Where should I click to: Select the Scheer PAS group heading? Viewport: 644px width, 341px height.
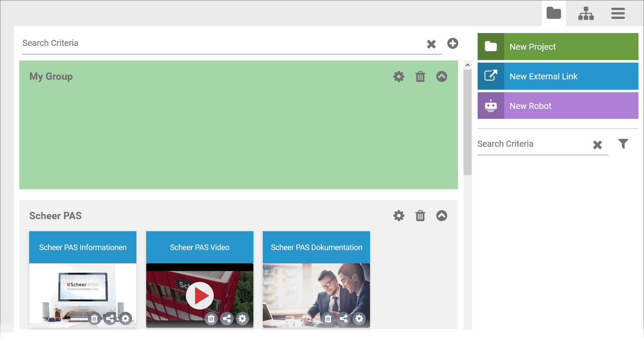55,216
